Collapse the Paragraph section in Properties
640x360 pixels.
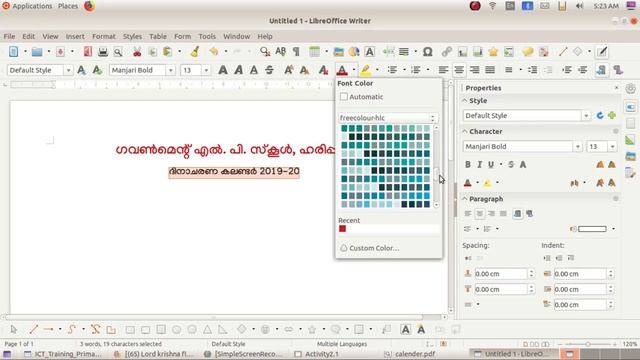(x=464, y=199)
